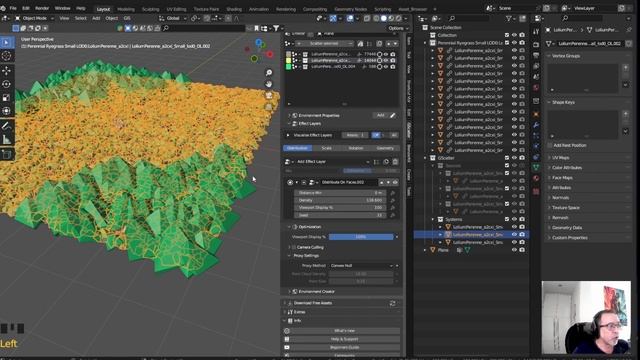Select the Cursor tool
The image size is (640, 360).
7,56
